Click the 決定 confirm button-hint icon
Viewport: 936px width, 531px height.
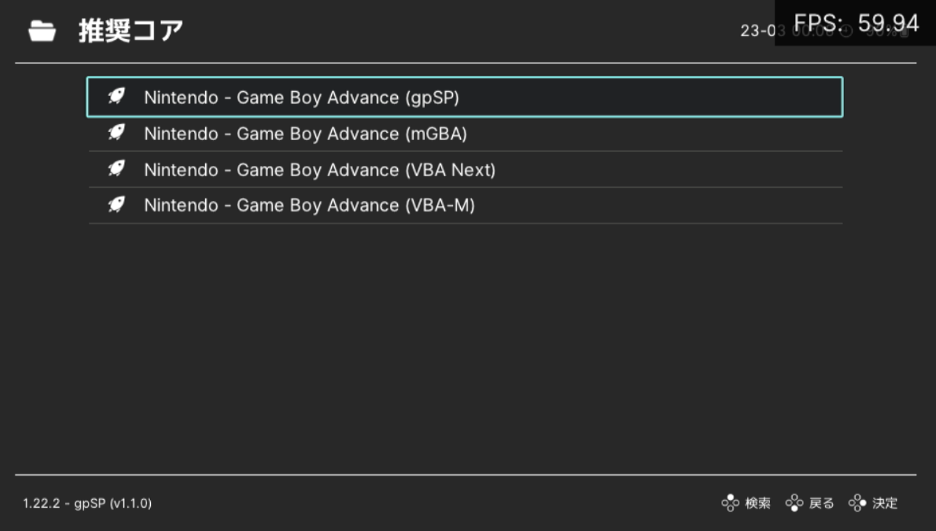point(857,503)
